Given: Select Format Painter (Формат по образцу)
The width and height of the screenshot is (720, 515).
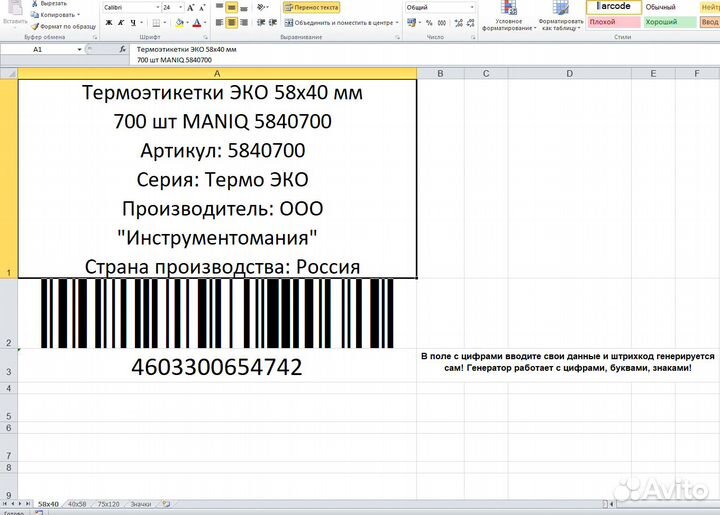Looking at the screenshot, I should coord(63,27).
